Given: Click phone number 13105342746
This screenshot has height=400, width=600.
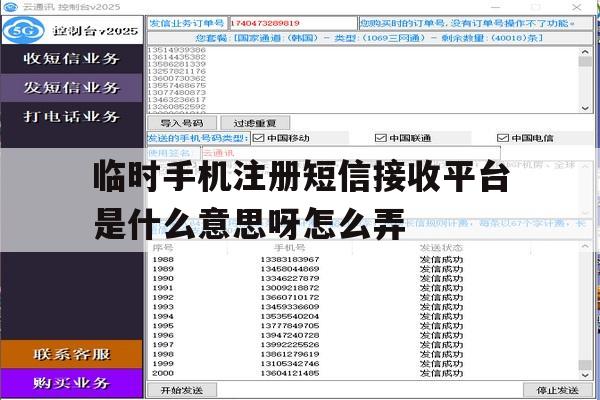Looking at the screenshot, I should (x=290, y=364).
